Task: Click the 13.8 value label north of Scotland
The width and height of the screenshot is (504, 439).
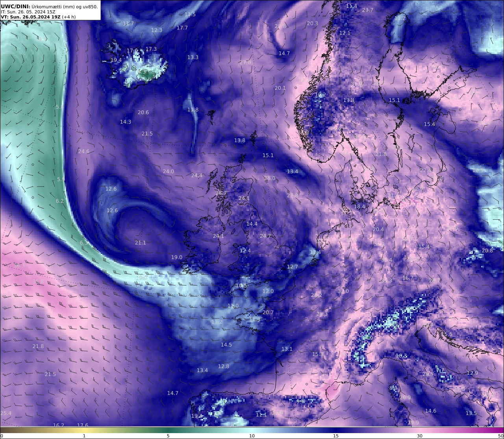Action: click(240, 141)
